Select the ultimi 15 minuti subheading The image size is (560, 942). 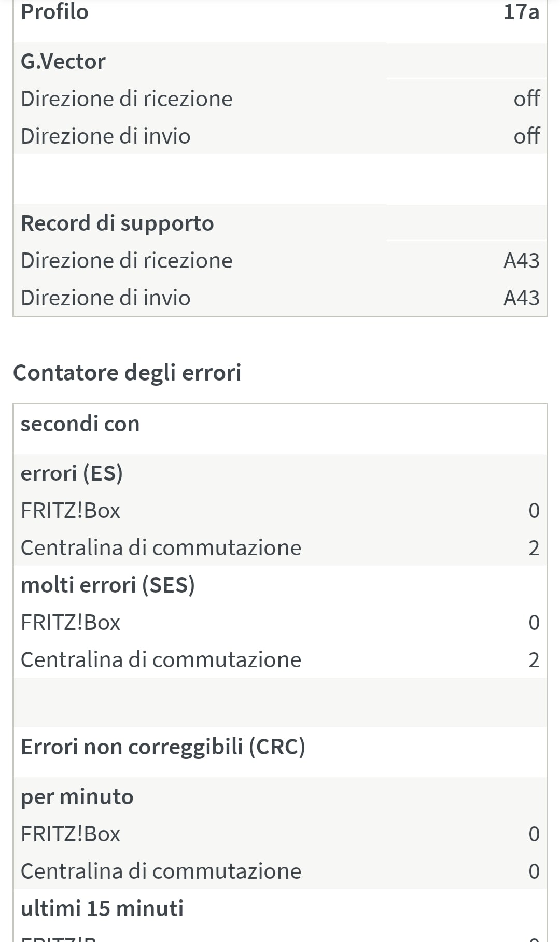point(102,909)
